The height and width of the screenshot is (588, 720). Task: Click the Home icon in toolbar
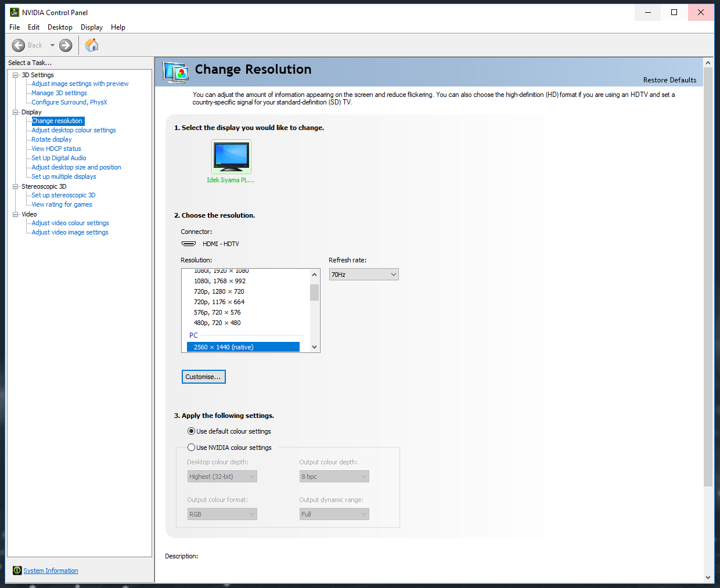click(92, 45)
